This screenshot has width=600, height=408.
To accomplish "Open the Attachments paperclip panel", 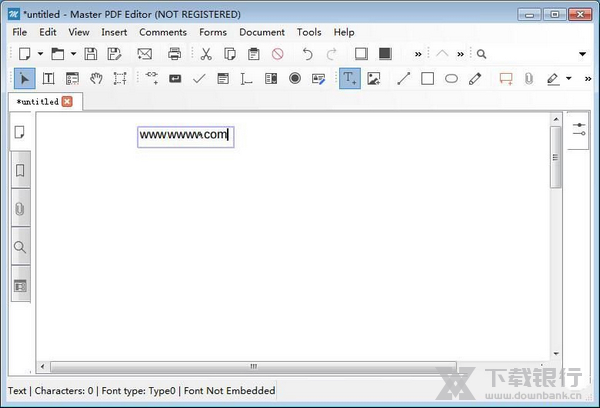I will pyautogui.click(x=20, y=209).
